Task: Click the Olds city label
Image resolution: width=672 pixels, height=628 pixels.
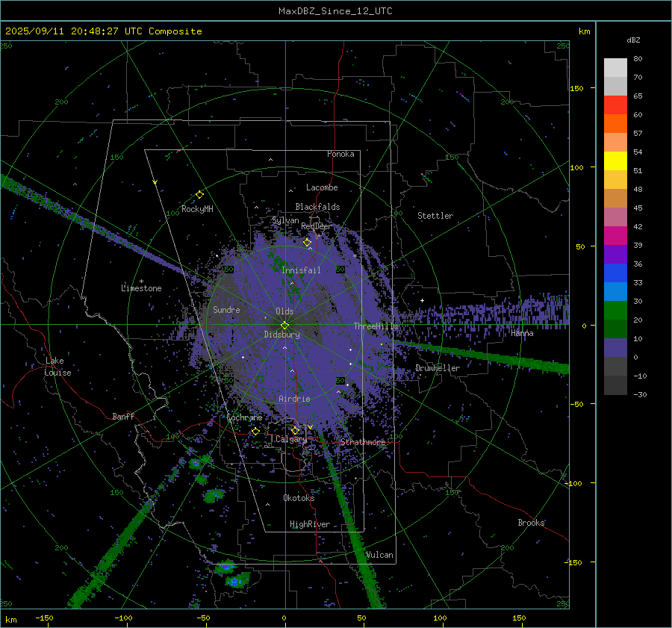Action: pos(284,311)
